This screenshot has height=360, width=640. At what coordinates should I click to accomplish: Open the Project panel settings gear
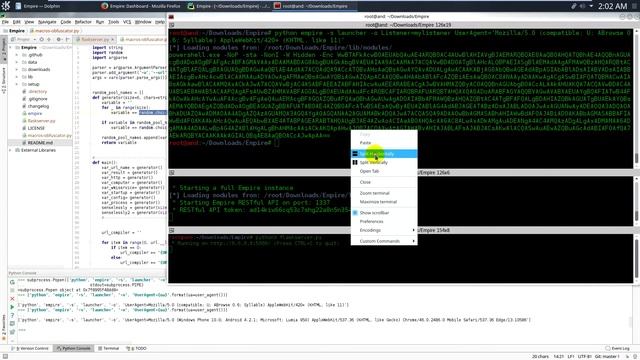point(60,40)
